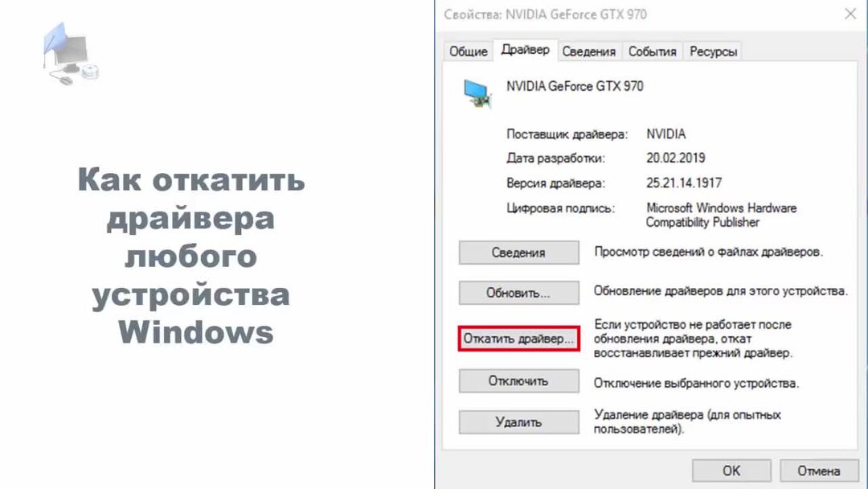
Task: Click the Удалить driver button
Action: point(518,422)
